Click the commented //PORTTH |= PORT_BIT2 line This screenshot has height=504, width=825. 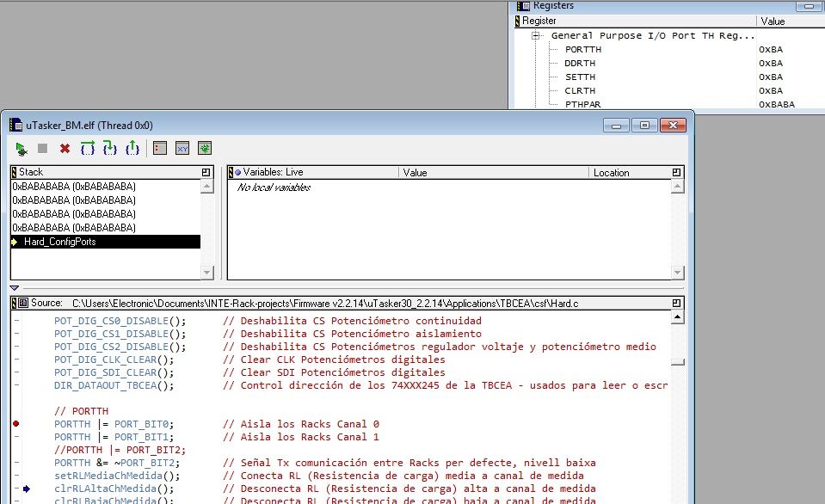[120, 450]
